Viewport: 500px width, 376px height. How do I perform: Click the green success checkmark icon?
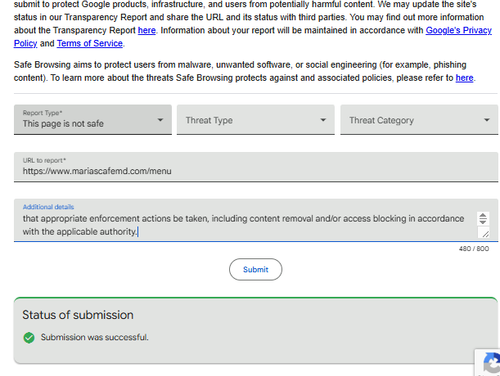coord(29,338)
